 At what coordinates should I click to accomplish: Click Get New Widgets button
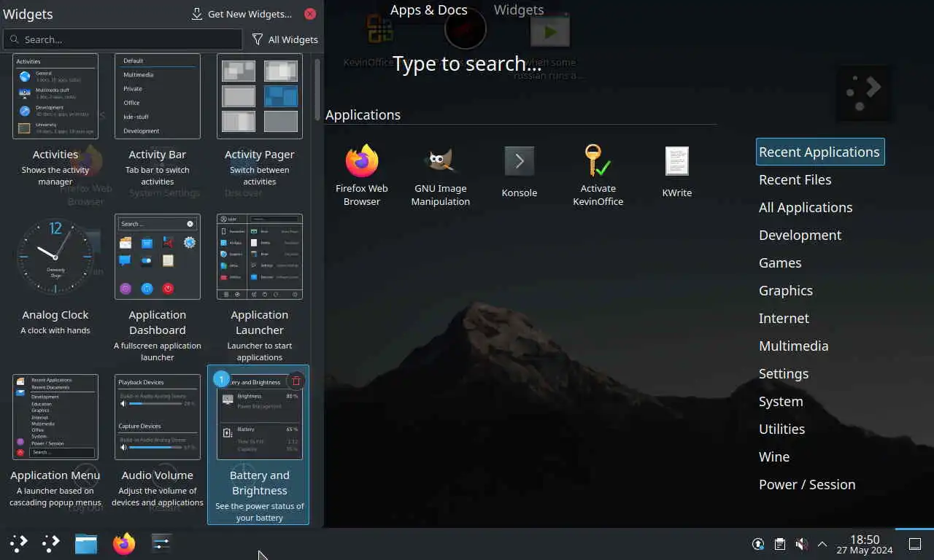(x=242, y=14)
